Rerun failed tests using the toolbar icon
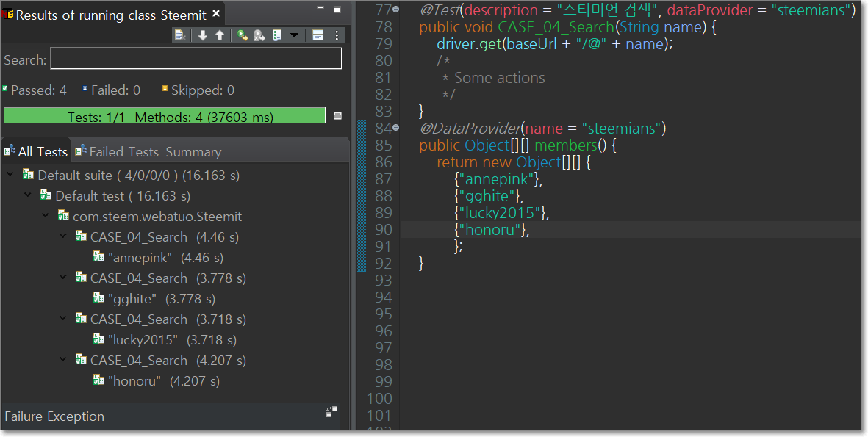The width and height of the screenshot is (868, 437). pyautogui.click(x=259, y=35)
